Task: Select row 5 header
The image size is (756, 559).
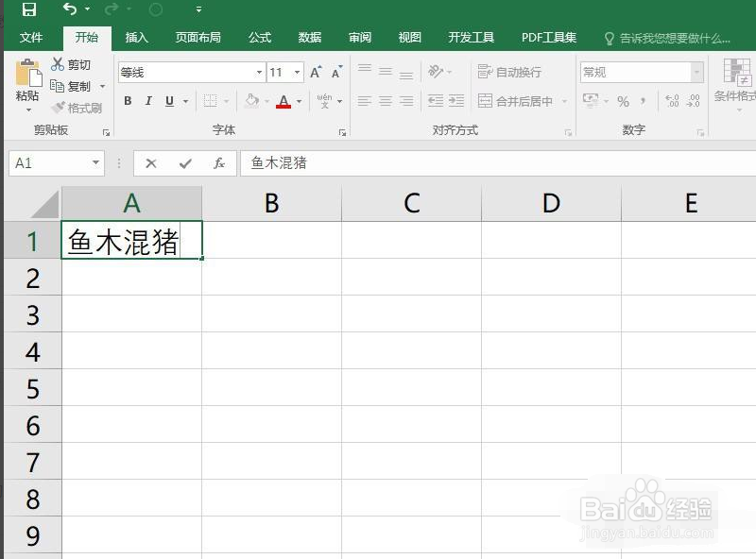Action: (33, 388)
